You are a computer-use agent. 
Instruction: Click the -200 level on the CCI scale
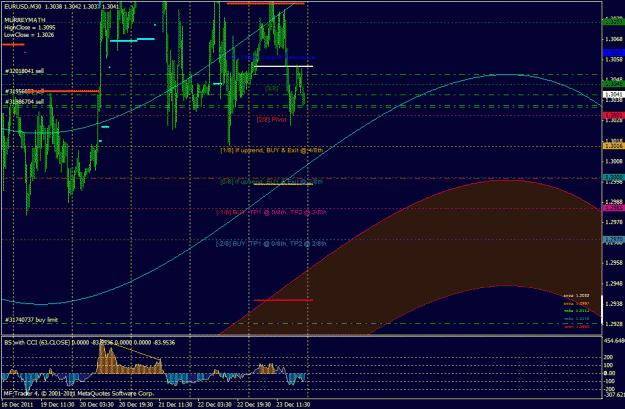pos(607,389)
